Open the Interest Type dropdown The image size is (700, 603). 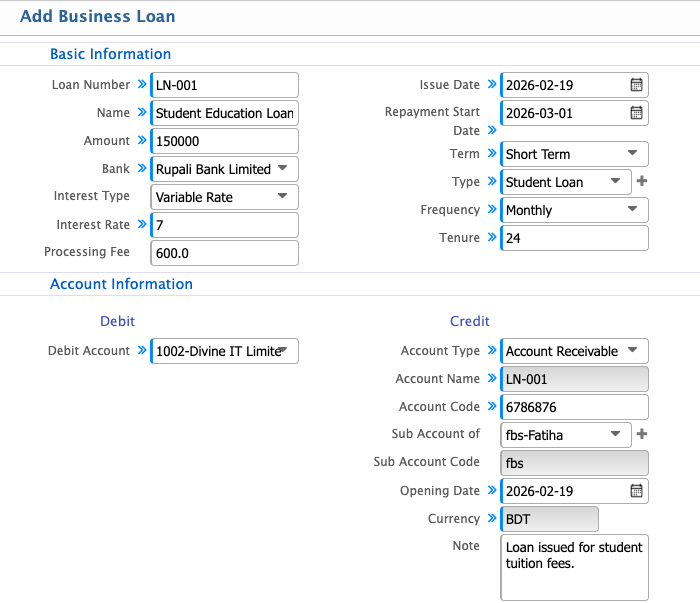pos(224,197)
